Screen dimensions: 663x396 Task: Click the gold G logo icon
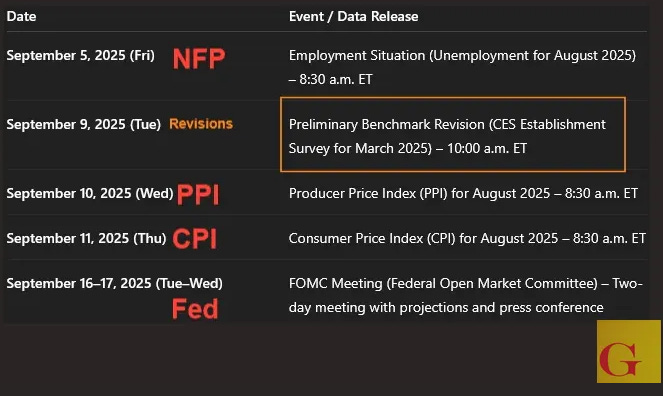(629, 351)
